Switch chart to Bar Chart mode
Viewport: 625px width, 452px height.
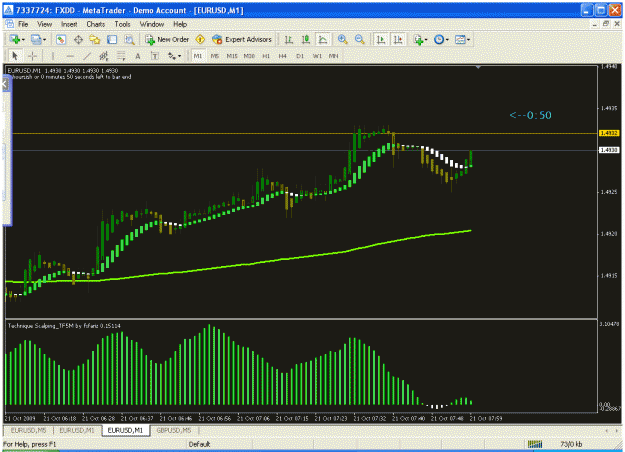(289, 39)
